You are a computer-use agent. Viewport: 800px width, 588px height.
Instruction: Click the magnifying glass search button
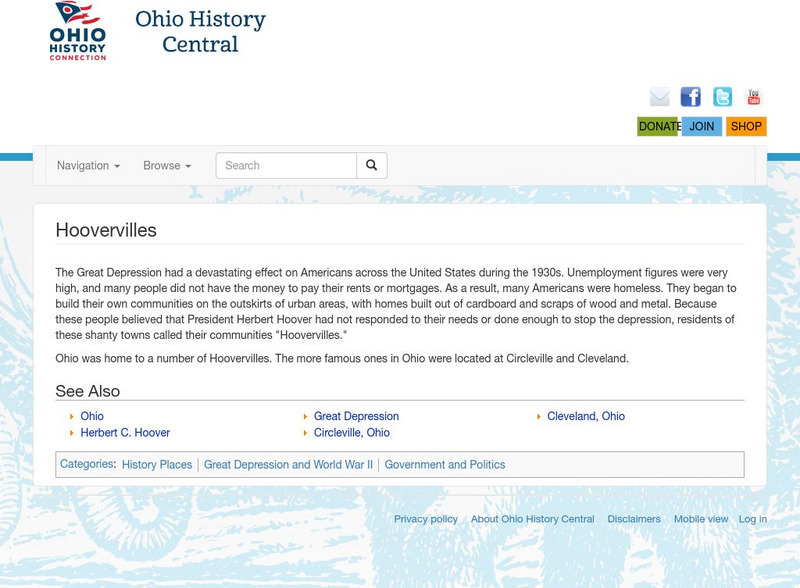(372, 166)
